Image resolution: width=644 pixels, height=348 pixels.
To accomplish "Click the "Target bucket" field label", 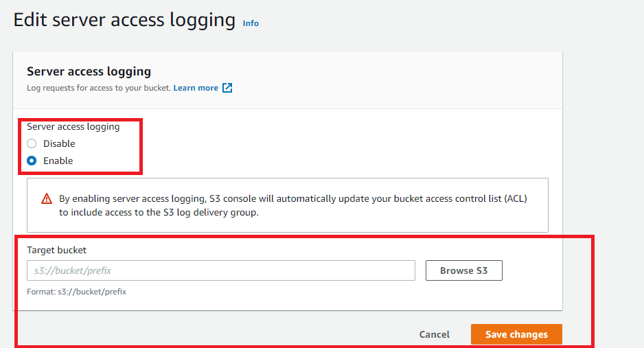I will tap(56, 251).
